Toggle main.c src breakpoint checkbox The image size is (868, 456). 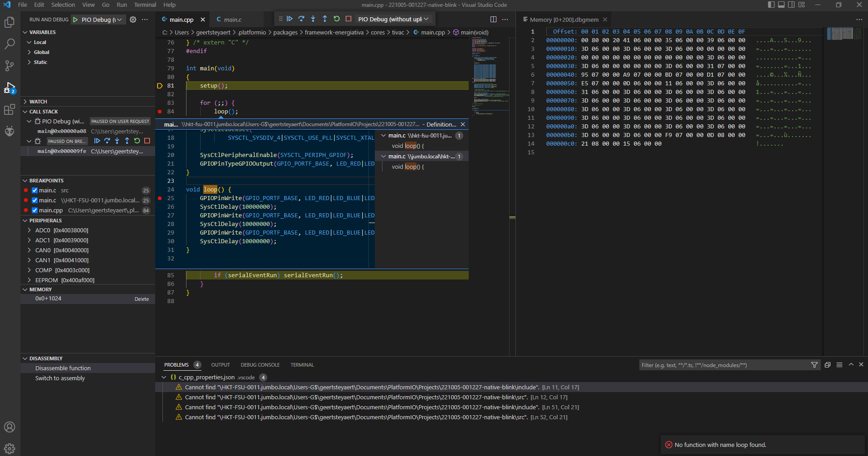(x=34, y=191)
